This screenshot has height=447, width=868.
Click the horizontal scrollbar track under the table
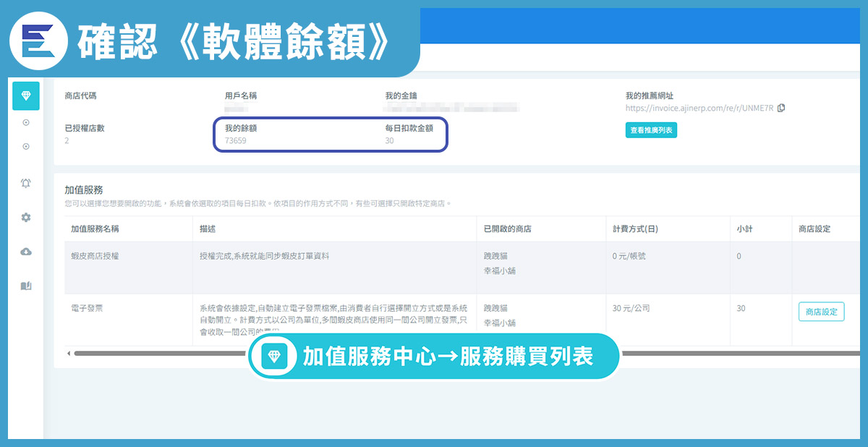pos(159,353)
